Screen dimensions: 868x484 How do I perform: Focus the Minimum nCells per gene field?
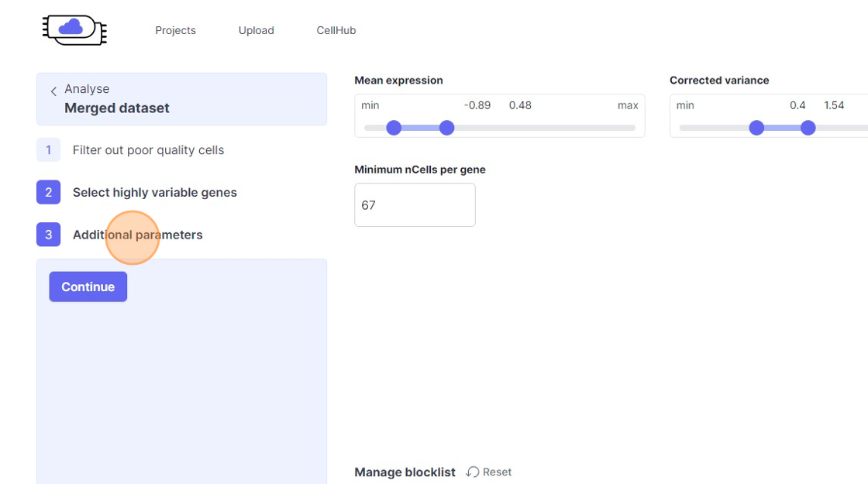coord(415,205)
